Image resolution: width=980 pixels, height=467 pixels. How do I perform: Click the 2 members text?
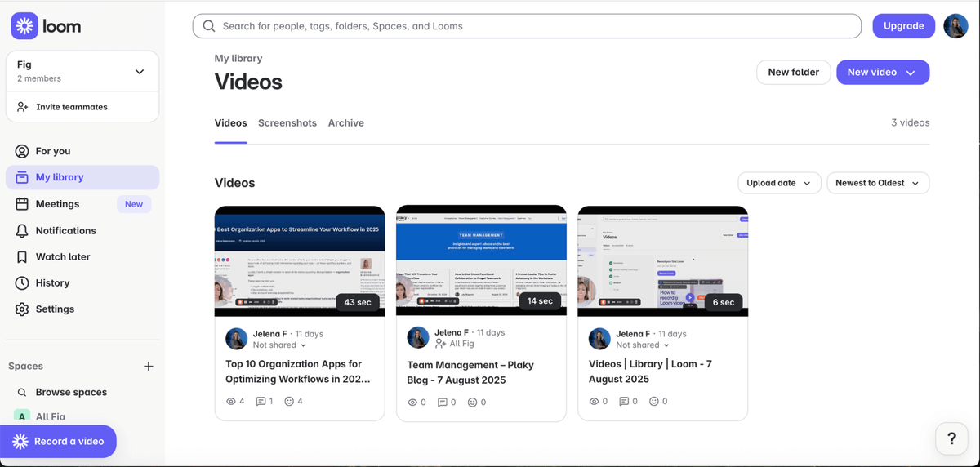click(x=39, y=78)
